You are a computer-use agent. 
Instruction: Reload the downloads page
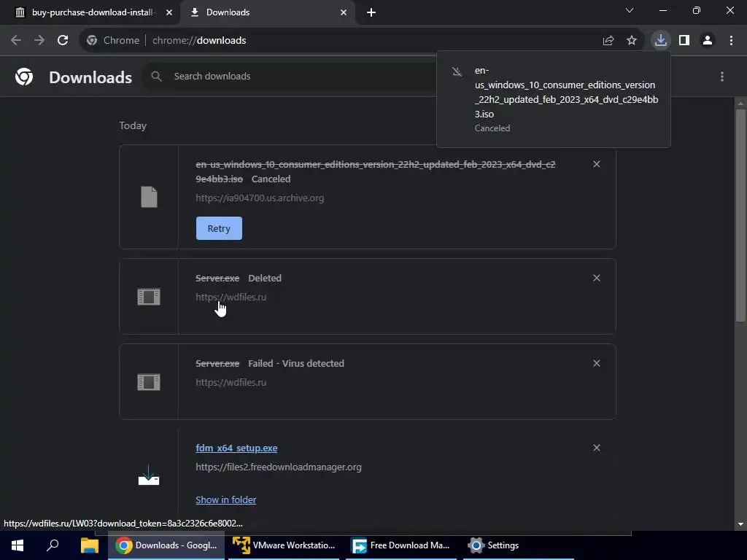click(63, 41)
